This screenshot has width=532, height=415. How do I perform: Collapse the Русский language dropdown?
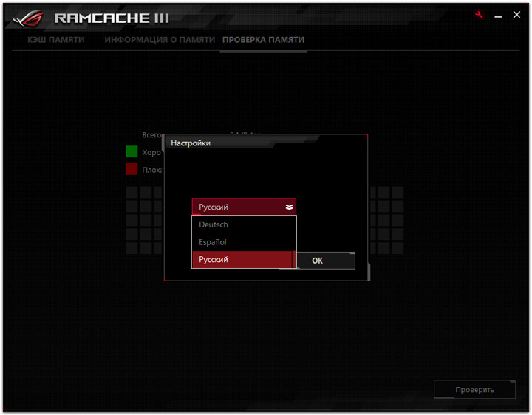(x=244, y=207)
